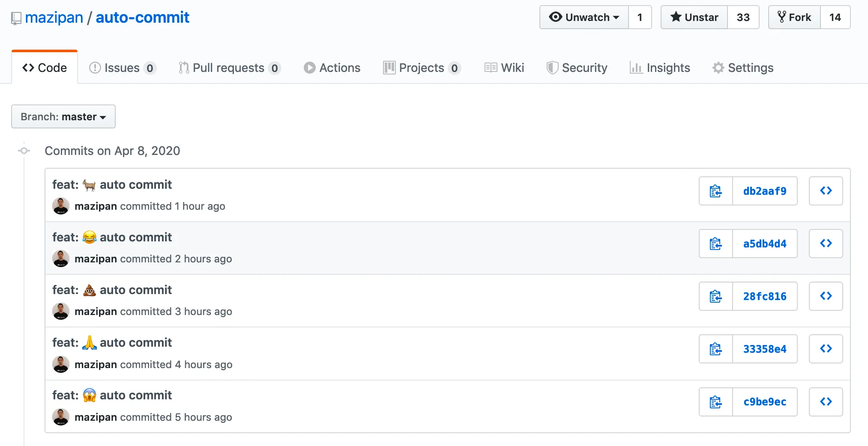Copy full SHA for commit 28fc816
Image resolution: width=868 pixels, height=446 pixels.
coord(715,296)
